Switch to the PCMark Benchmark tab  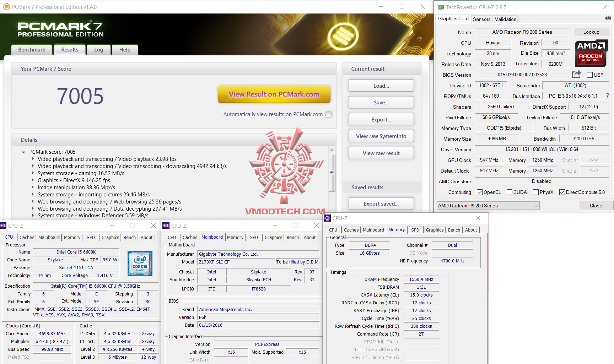coord(32,50)
